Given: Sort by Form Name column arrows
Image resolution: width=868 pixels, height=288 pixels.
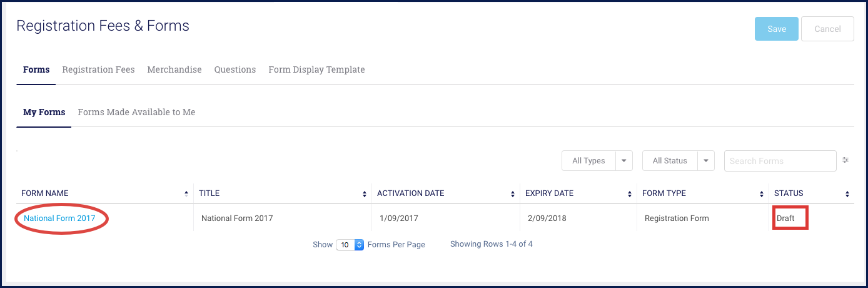Looking at the screenshot, I should [186, 193].
